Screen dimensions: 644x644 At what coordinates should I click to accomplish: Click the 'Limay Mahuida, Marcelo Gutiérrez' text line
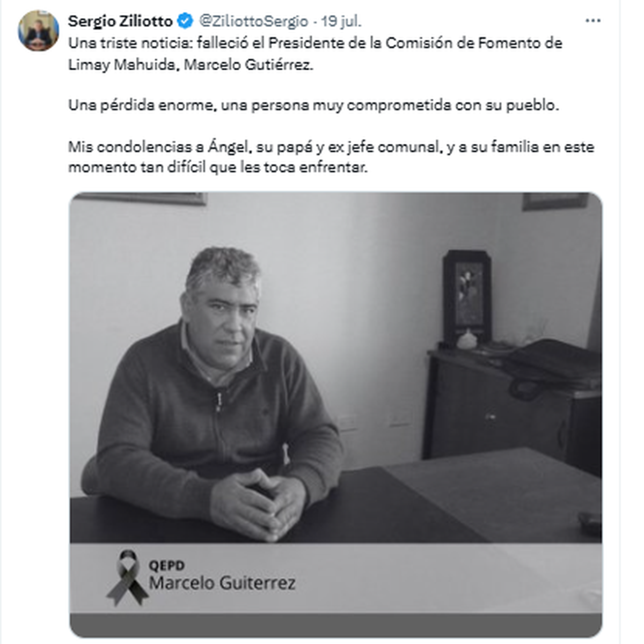point(191,64)
